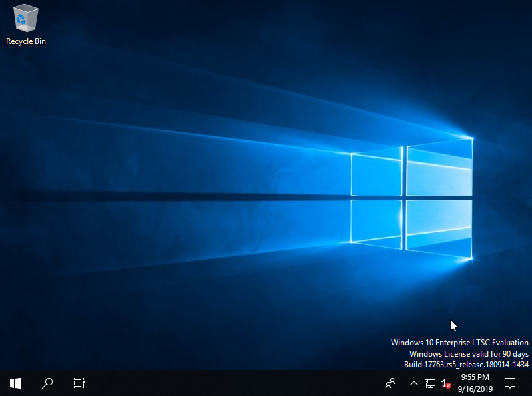Open the network status tray icon
Image resolution: width=532 pixels, height=396 pixels.
(x=430, y=383)
